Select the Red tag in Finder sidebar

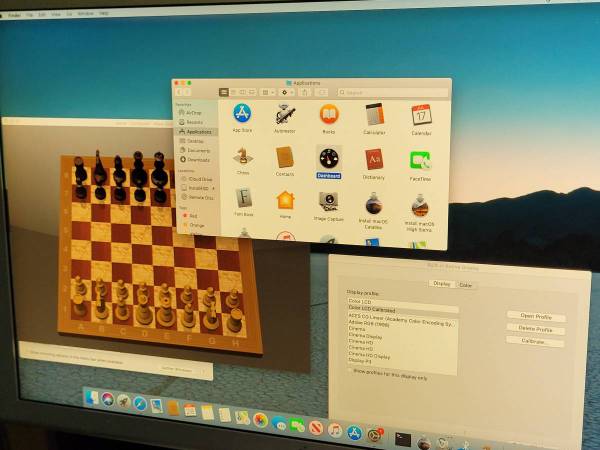pyautogui.click(x=194, y=214)
